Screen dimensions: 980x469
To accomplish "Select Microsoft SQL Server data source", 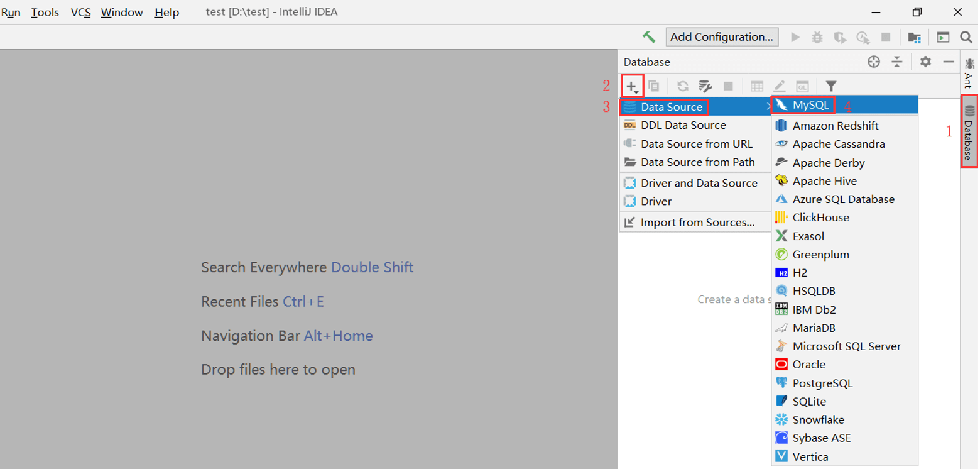I will (x=845, y=346).
